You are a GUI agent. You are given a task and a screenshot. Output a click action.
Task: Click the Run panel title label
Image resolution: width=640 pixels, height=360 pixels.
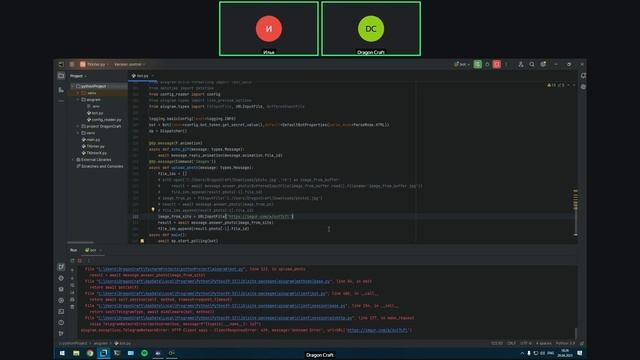(x=73, y=250)
